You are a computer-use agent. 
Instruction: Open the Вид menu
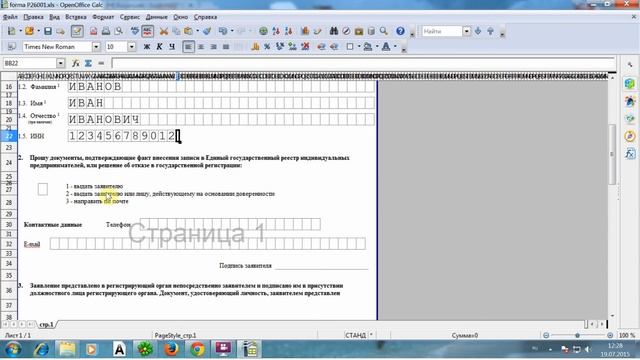point(54,17)
